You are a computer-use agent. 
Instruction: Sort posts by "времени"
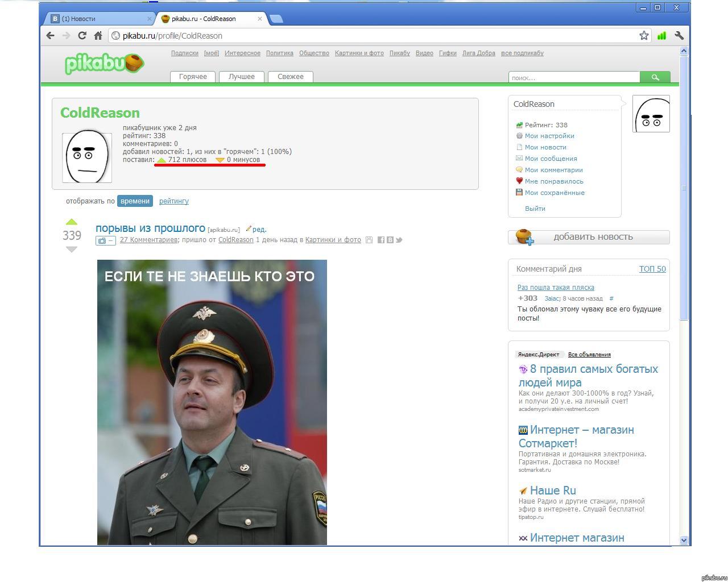[x=135, y=201]
